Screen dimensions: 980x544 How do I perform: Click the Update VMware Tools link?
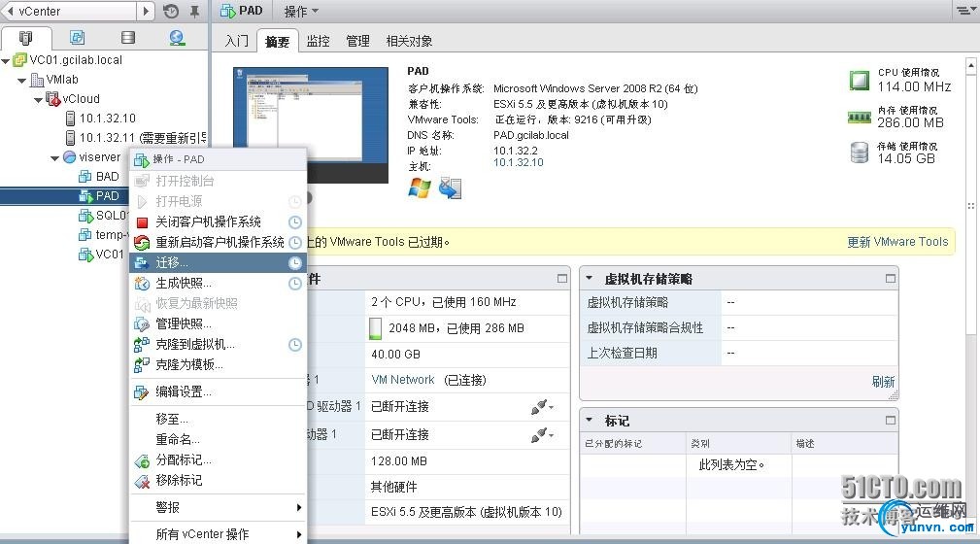(897, 242)
